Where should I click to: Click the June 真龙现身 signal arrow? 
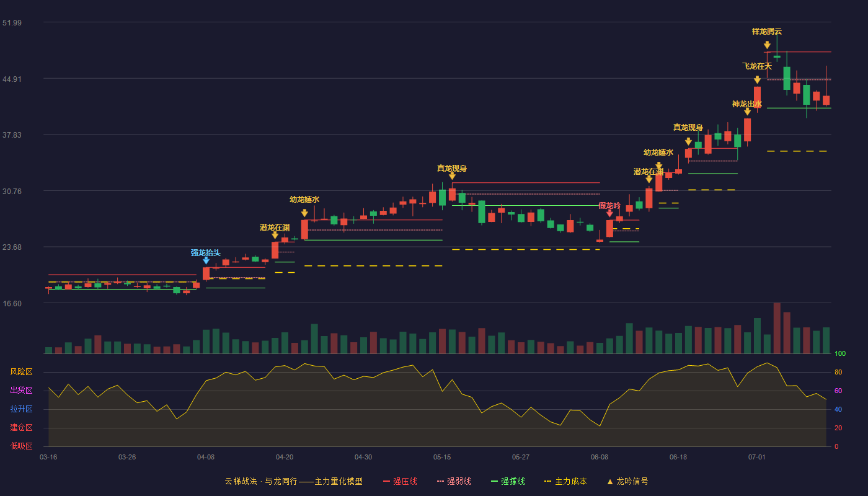point(688,141)
